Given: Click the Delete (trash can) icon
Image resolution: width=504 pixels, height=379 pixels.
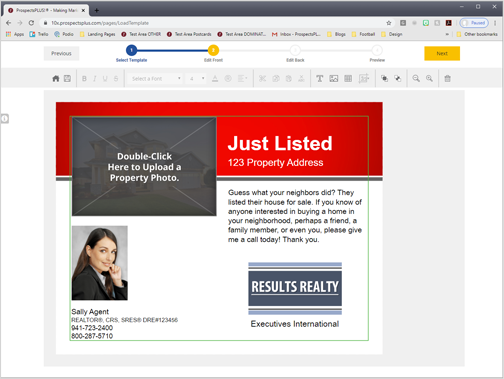Looking at the screenshot, I should (x=447, y=79).
